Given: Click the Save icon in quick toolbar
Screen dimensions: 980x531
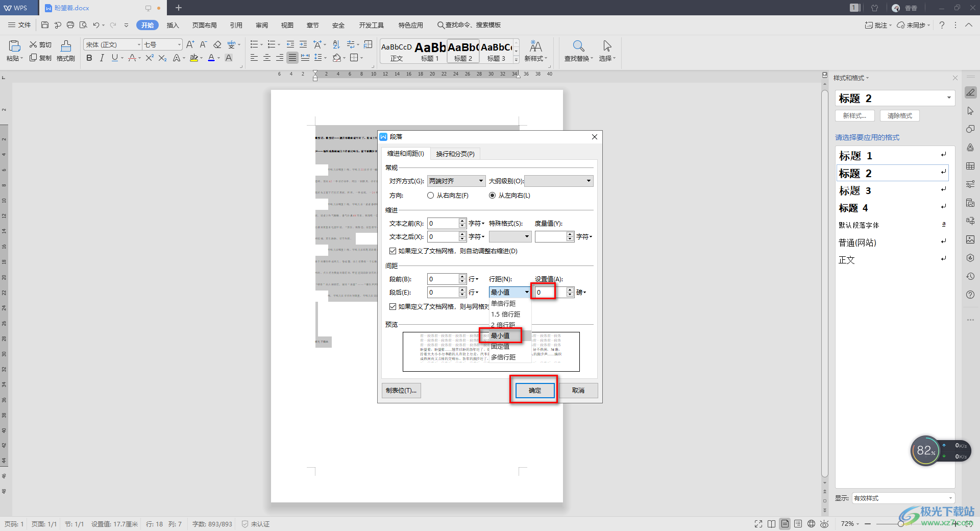Looking at the screenshot, I should pyautogui.click(x=45, y=25).
